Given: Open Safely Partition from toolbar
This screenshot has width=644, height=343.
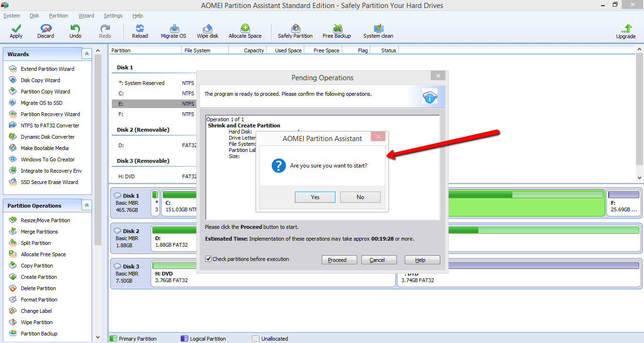Looking at the screenshot, I should (x=295, y=32).
